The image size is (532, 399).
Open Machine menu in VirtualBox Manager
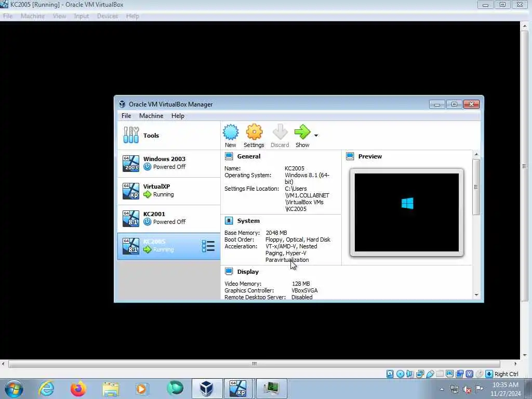click(x=151, y=116)
